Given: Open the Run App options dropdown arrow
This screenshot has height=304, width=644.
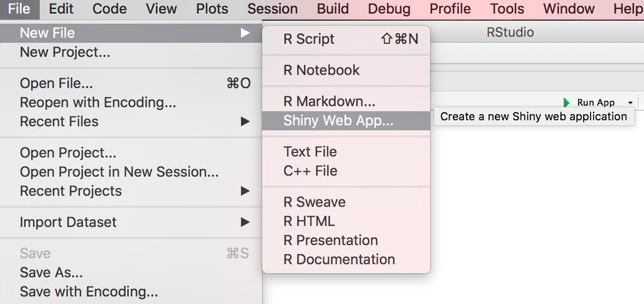Looking at the screenshot, I should point(630,103).
